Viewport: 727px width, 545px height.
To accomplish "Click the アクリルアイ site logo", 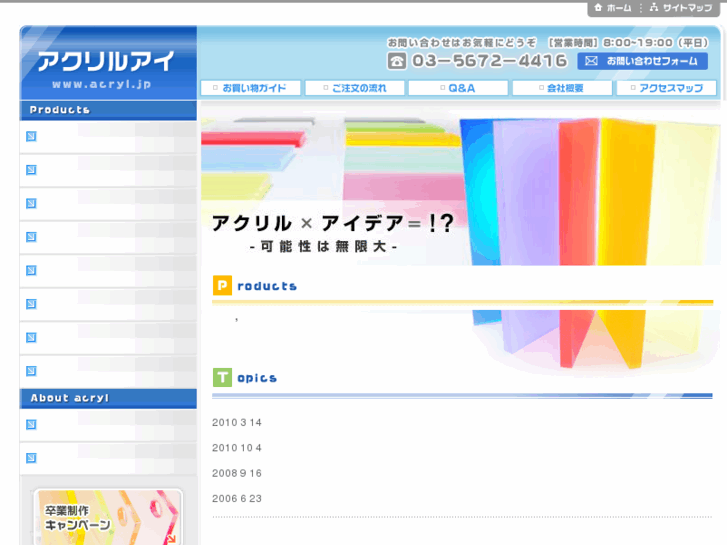I will (x=107, y=64).
